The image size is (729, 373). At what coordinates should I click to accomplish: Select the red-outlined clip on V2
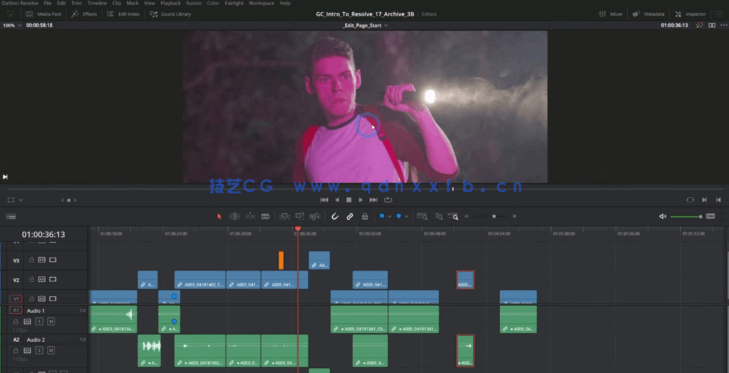pyautogui.click(x=465, y=280)
